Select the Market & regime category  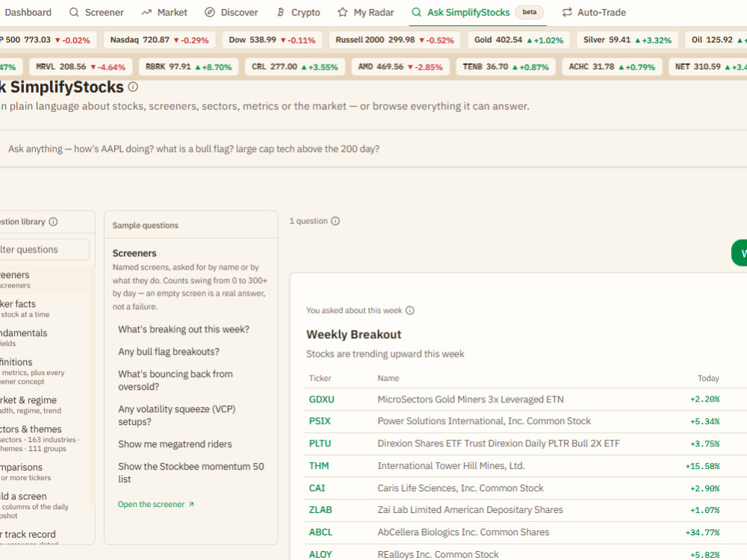[45, 405]
